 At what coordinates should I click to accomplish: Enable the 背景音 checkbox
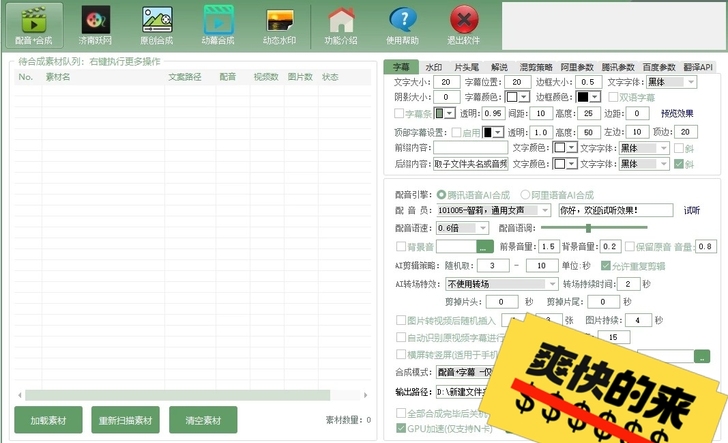(400, 247)
